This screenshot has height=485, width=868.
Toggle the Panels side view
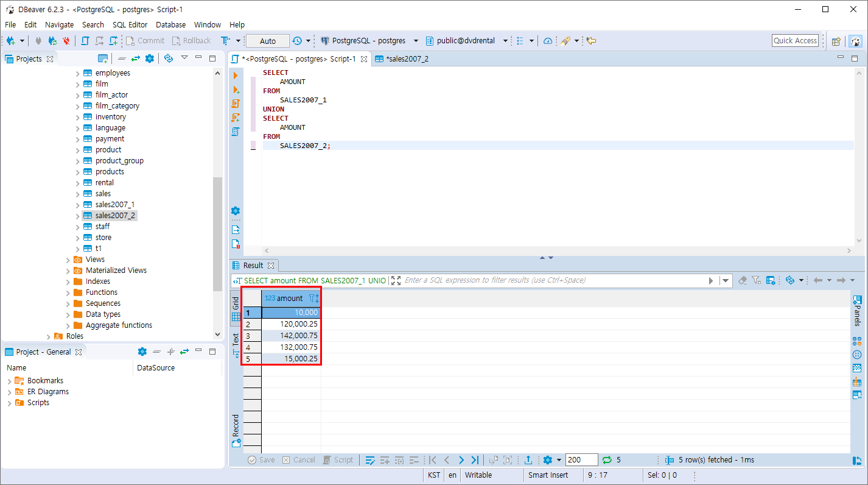pos(857,311)
